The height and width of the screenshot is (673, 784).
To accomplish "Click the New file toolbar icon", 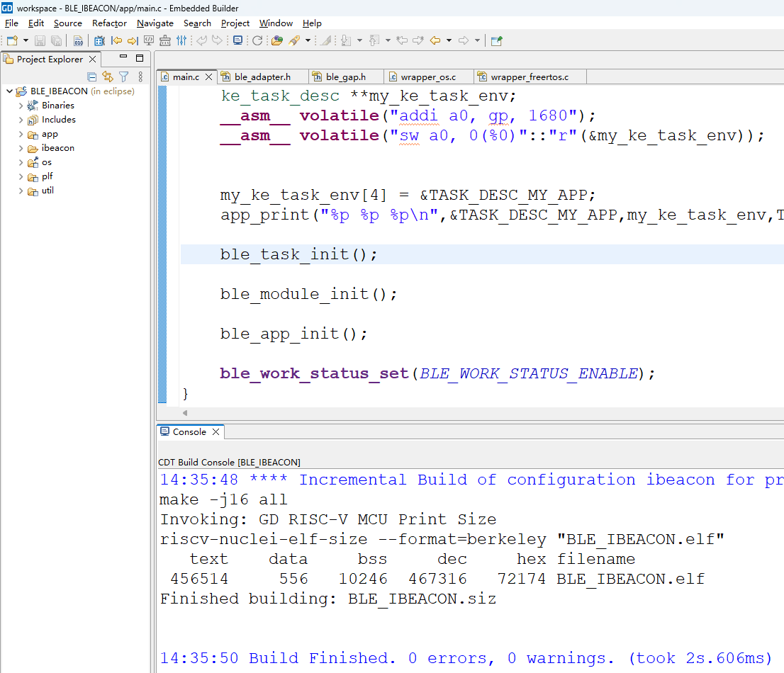I will click(12, 40).
